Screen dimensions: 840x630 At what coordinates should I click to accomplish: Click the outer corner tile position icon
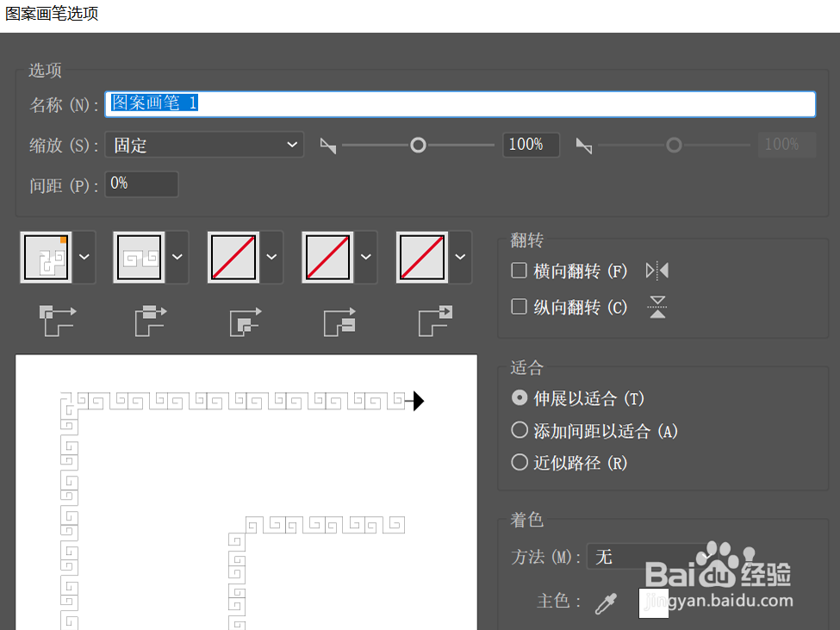pos(58,321)
